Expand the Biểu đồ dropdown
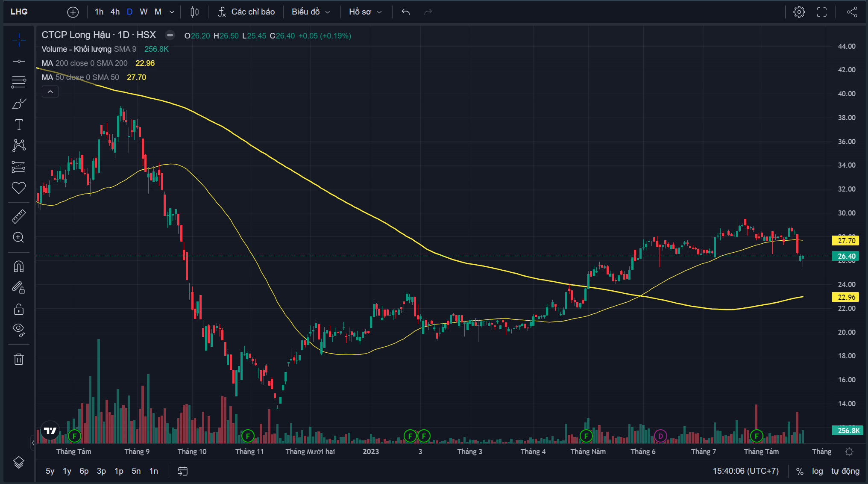The image size is (868, 484). coord(311,12)
